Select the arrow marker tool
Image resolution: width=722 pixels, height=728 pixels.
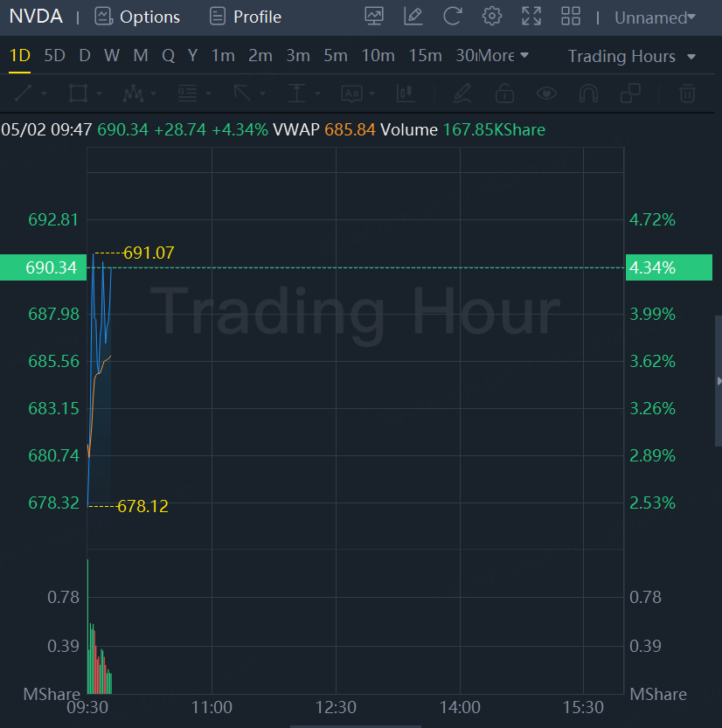tap(242, 94)
